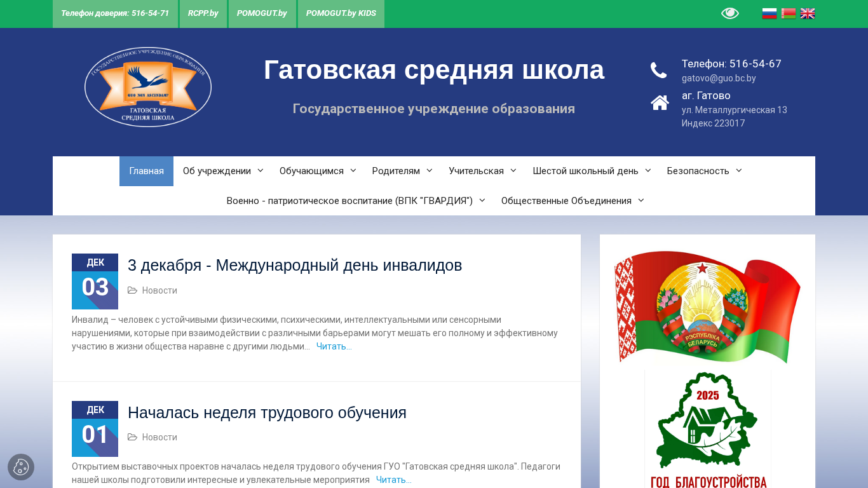Go to the Главная menu item

tap(146, 171)
